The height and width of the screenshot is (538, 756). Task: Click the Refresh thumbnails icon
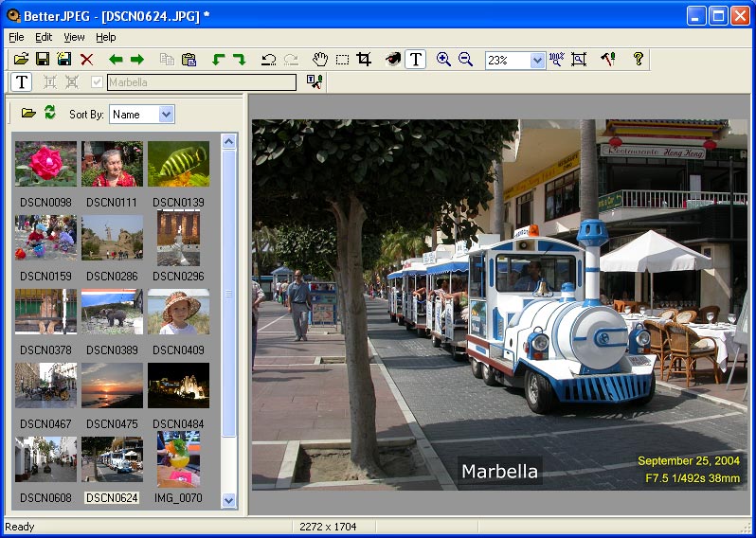click(50, 113)
